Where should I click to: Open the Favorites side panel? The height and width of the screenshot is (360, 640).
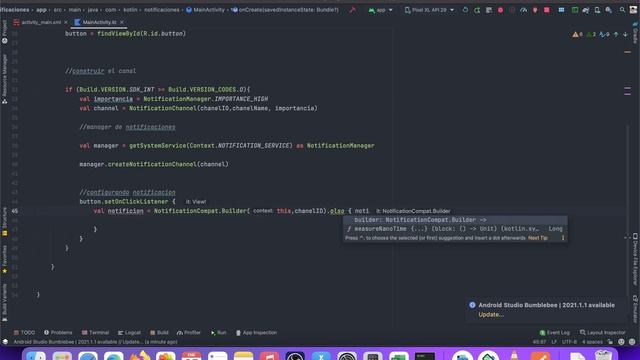4,259
